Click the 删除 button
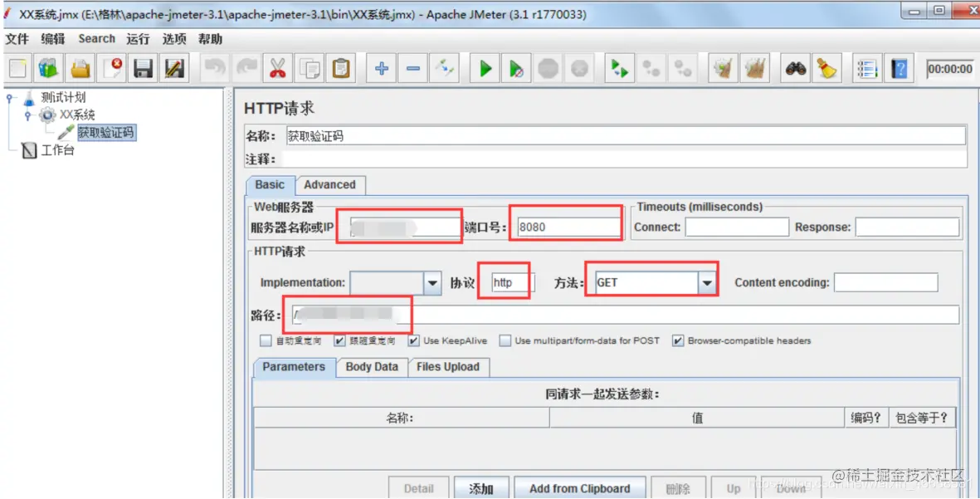 [678, 488]
